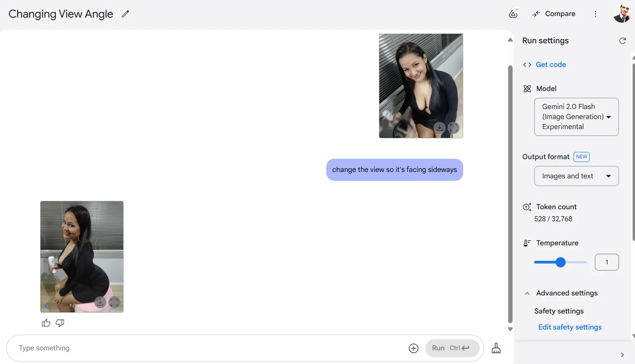The width and height of the screenshot is (635, 364).
Task: Click the plus icon to insert media
Action: click(x=413, y=348)
